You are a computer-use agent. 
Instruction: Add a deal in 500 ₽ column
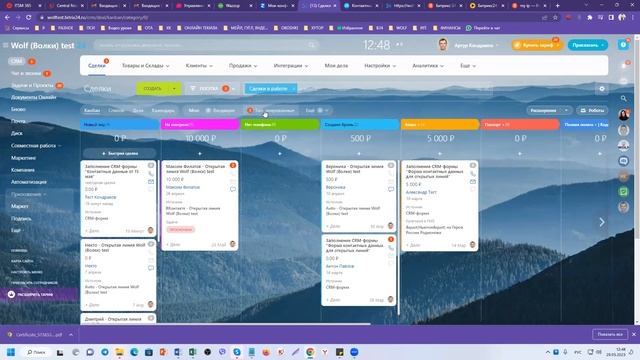point(359,153)
